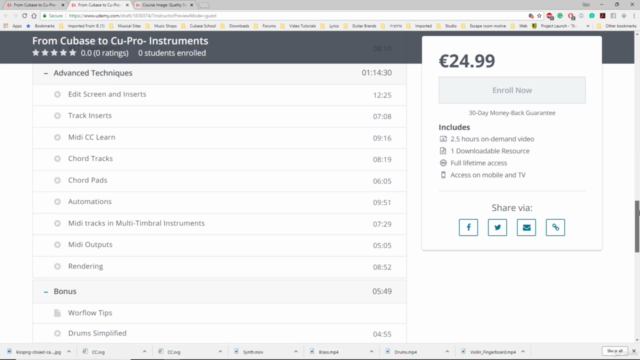The image size is (640, 360).
Task: Copy the course link with chain icon
Action: 555,227
